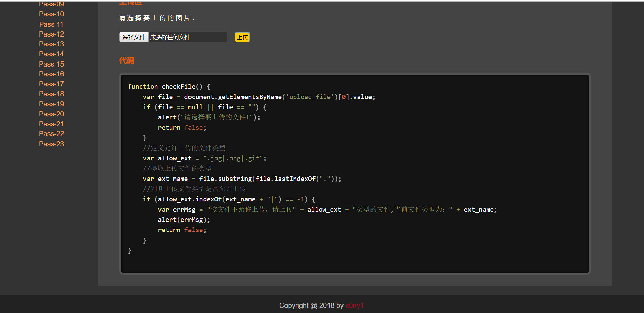644x313 pixels.
Task: Click the var allow_ext declaration line
Action: coord(205,158)
